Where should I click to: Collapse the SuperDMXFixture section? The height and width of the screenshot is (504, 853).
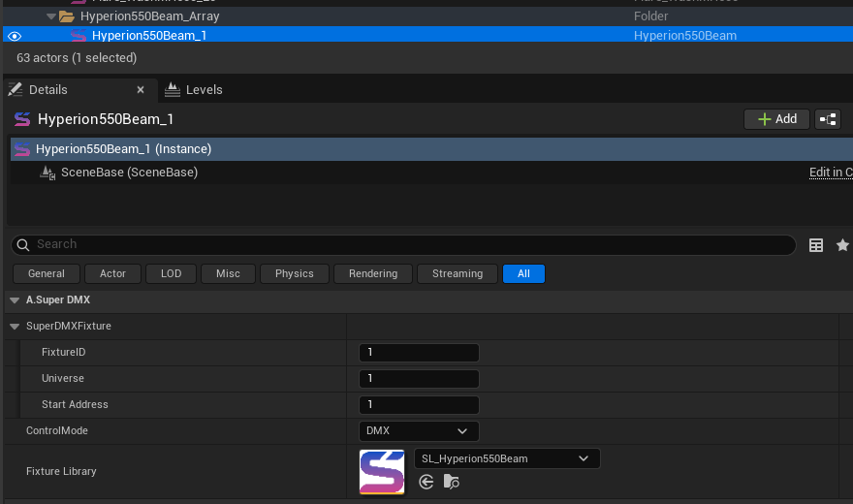click(15, 327)
